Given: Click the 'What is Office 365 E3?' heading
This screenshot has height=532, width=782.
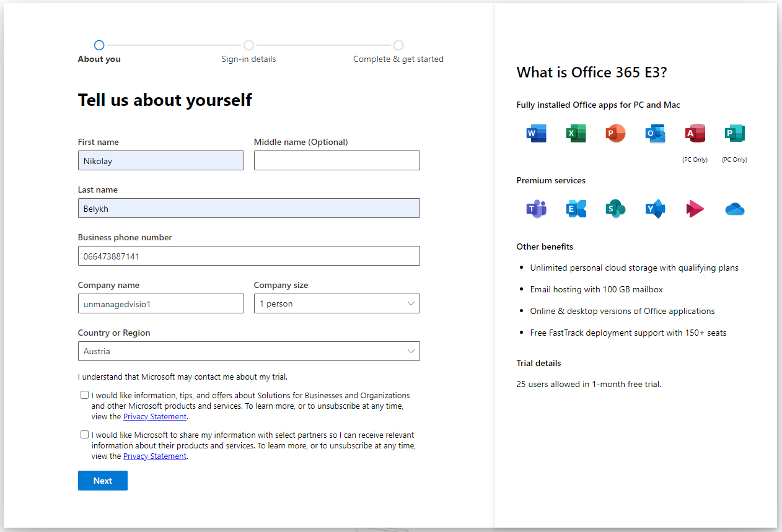Looking at the screenshot, I should [x=591, y=72].
